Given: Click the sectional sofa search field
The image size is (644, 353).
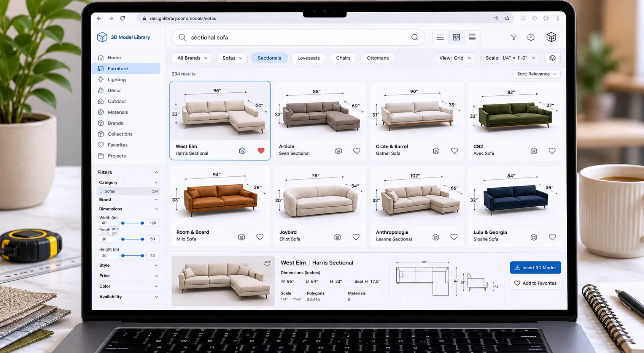Looking at the screenshot, I should coord(298,37).
